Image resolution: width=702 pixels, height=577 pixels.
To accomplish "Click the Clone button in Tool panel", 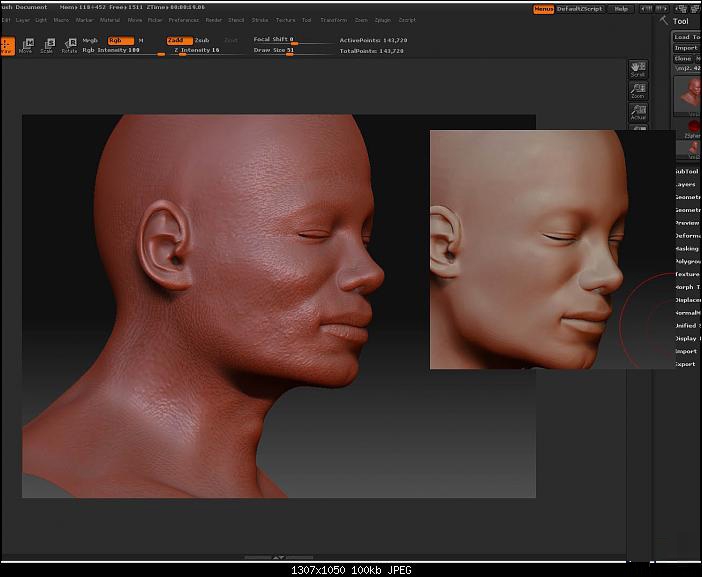I will 683,59.
